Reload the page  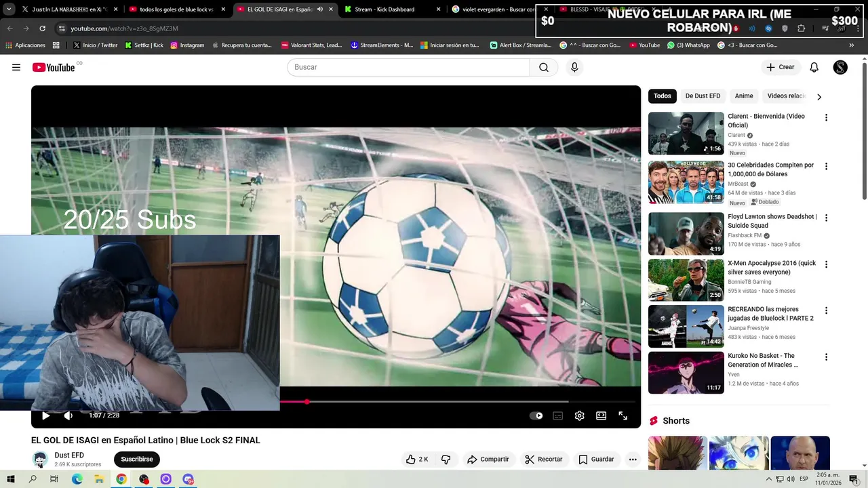click(42, 28)
